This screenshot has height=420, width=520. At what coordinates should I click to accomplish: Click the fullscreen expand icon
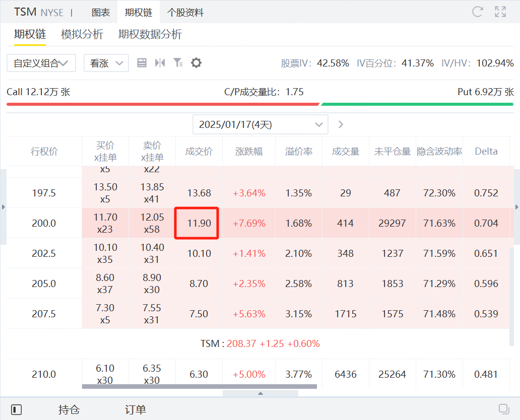tap(500, 12)
